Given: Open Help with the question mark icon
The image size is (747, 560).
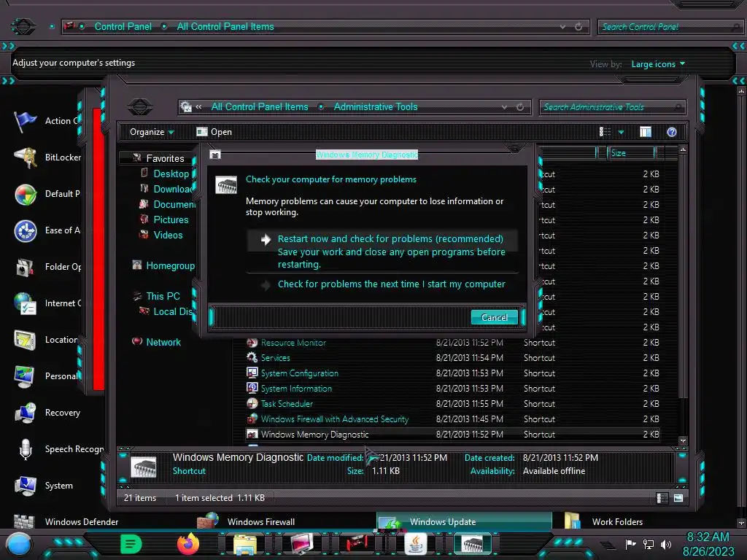Looking at the screenshot, I should pyautogui.click(x=672, y=132).
